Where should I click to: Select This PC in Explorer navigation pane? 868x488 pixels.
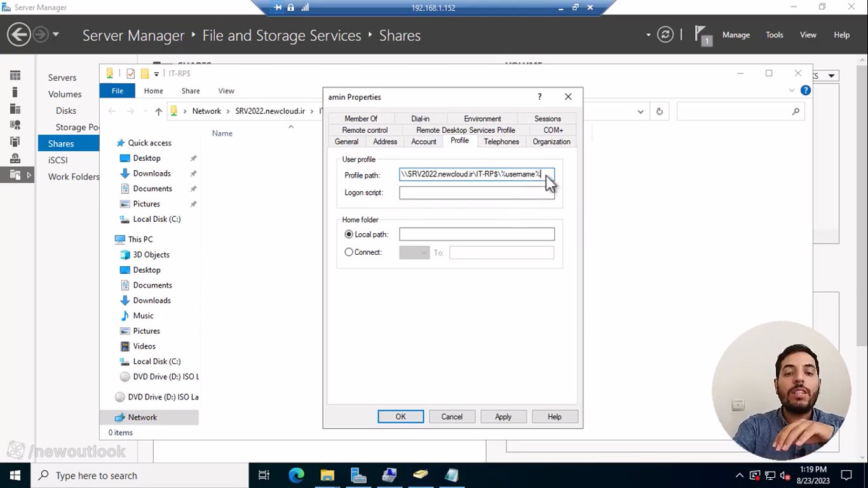pos(140,240)
